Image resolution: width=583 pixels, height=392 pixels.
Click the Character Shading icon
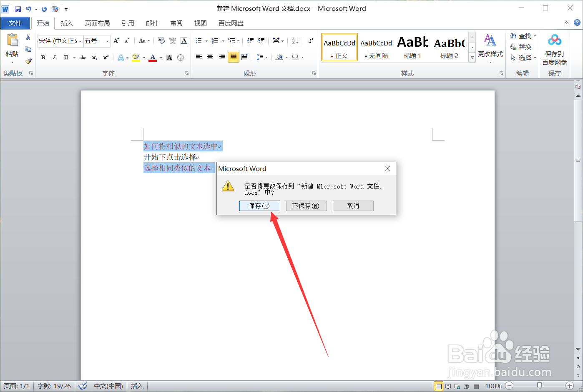pyautogui.click(x=169, y=58)
